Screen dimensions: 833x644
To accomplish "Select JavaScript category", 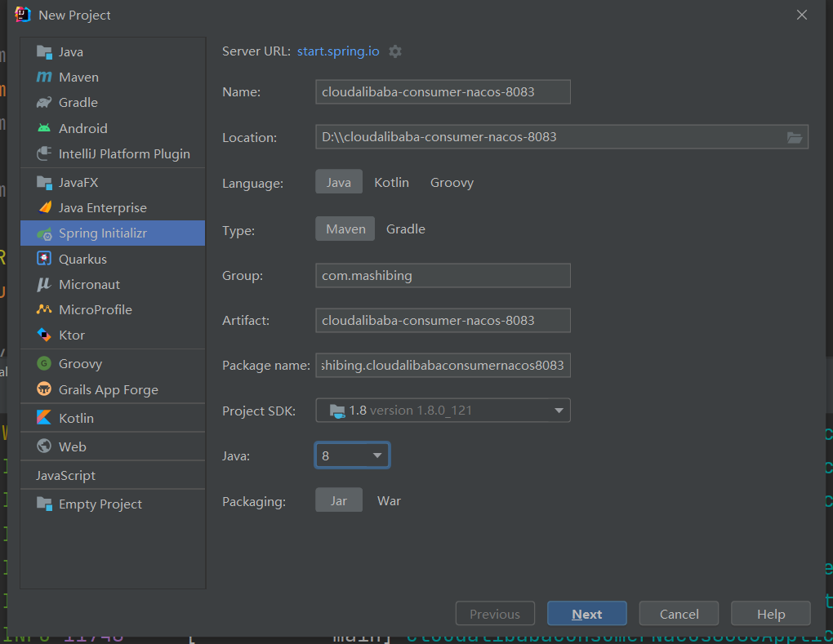I will pos(113,475).
